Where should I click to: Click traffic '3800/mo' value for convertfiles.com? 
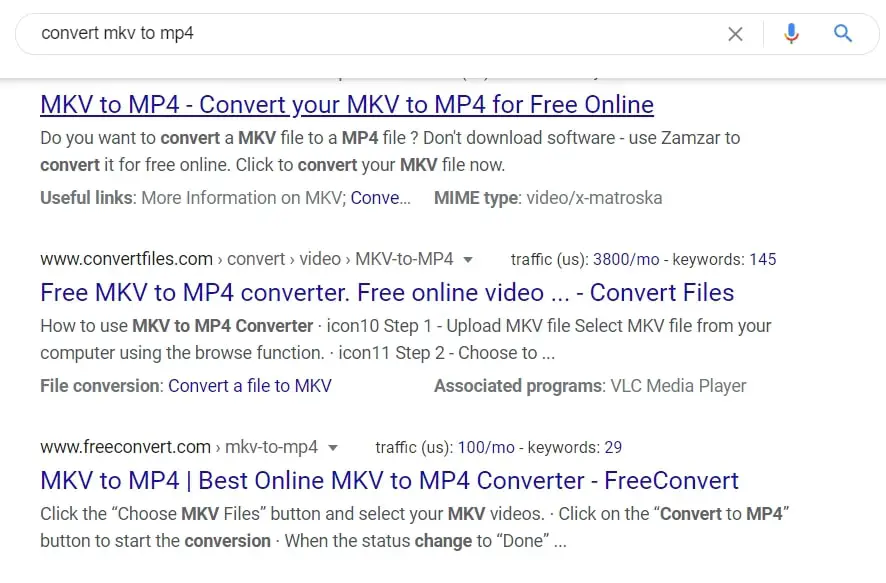coord(626,259)
